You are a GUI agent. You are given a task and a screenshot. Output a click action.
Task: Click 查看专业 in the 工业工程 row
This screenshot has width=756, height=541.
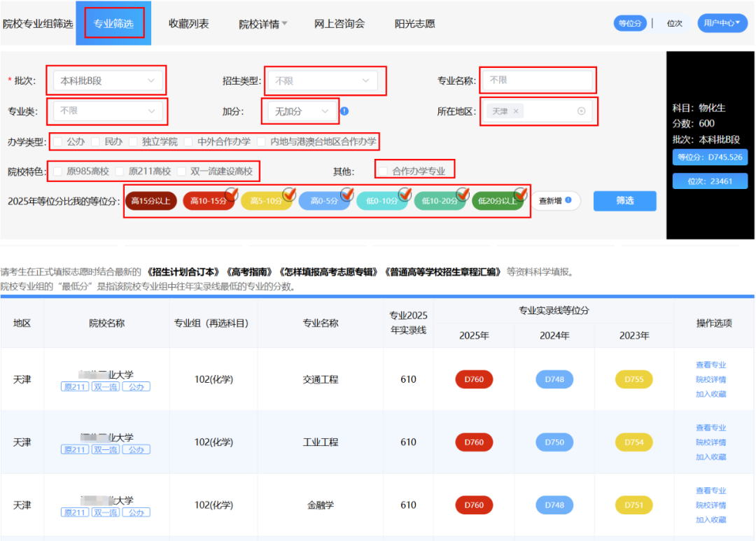pyautogui.click(x=710, y=428)
